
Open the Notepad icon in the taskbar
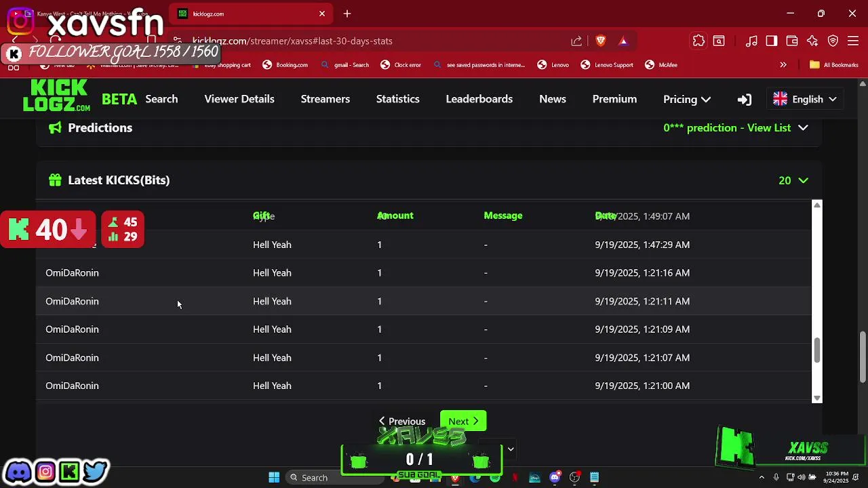click(x=594, y=478)
